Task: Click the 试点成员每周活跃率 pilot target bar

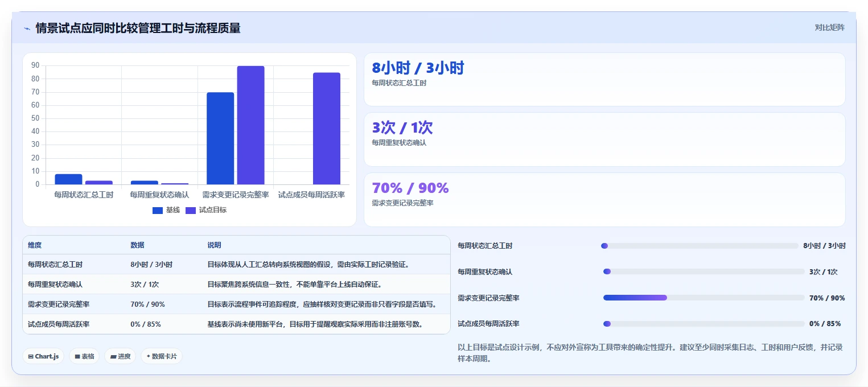Action: click(x=327, y=129)
